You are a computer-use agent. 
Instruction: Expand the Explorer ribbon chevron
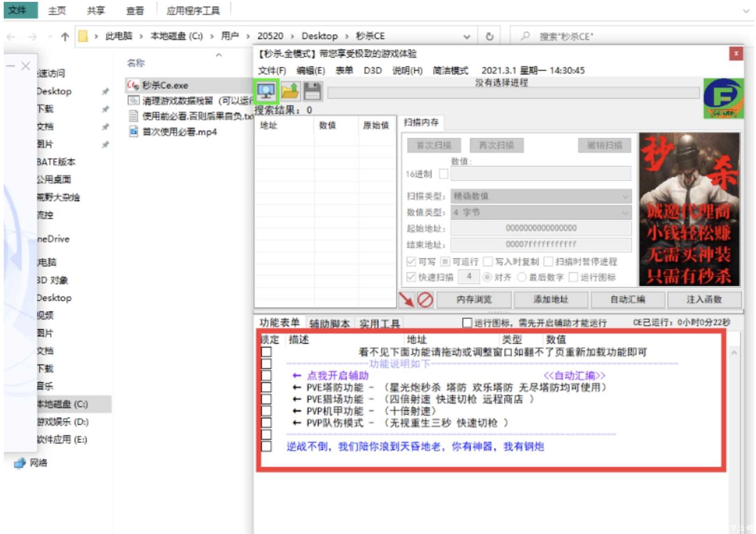click(746, 11)
